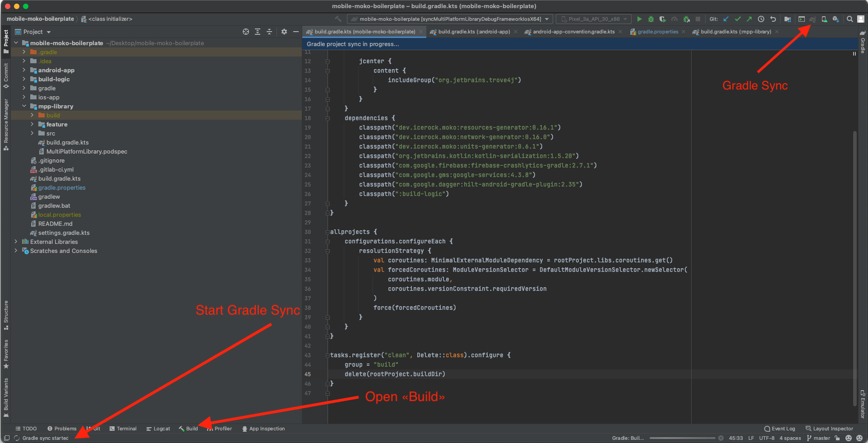868x443 pixels.
Task: Toggle Structure tool window side tab
Action: pyautogui.click(x=6, y=315)
